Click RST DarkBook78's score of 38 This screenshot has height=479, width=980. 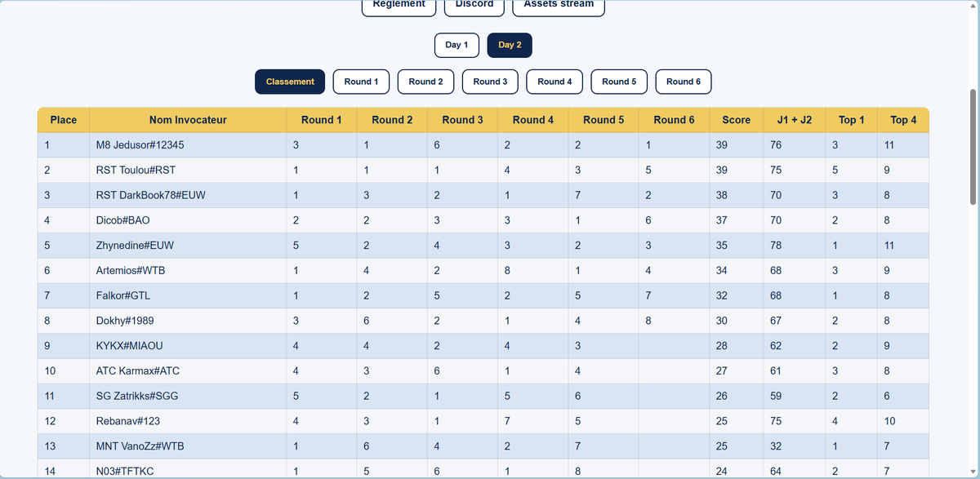(x=722, y=195)
